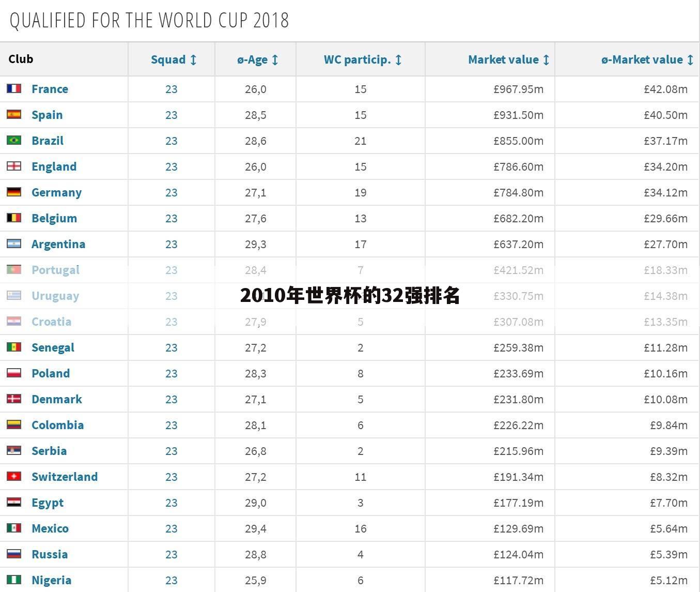700x592 pixels.
Task: Open the Spain team link
Action: click(47, 115)
